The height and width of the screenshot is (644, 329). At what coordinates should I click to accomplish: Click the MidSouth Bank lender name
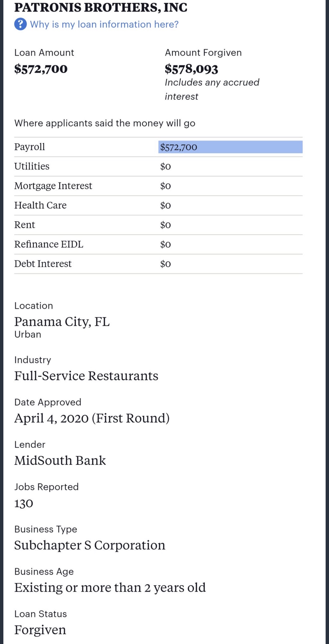tap(60, 461)
